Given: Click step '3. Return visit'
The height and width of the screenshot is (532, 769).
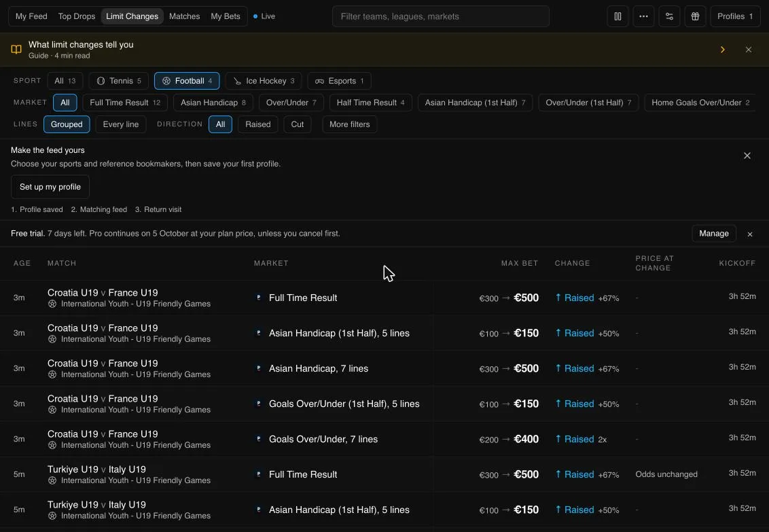Looking at the screenshot, I should click(x=158, y=209).
